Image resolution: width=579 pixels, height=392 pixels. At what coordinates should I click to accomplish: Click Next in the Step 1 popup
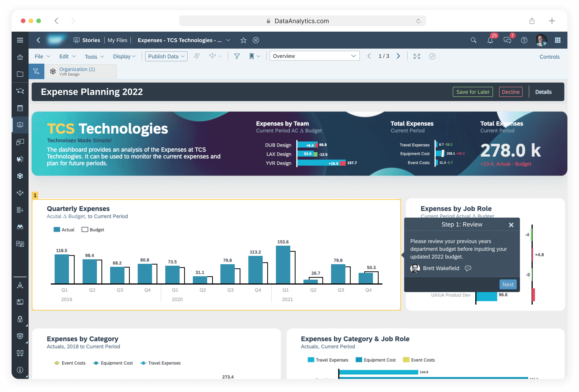coord(508,284)
